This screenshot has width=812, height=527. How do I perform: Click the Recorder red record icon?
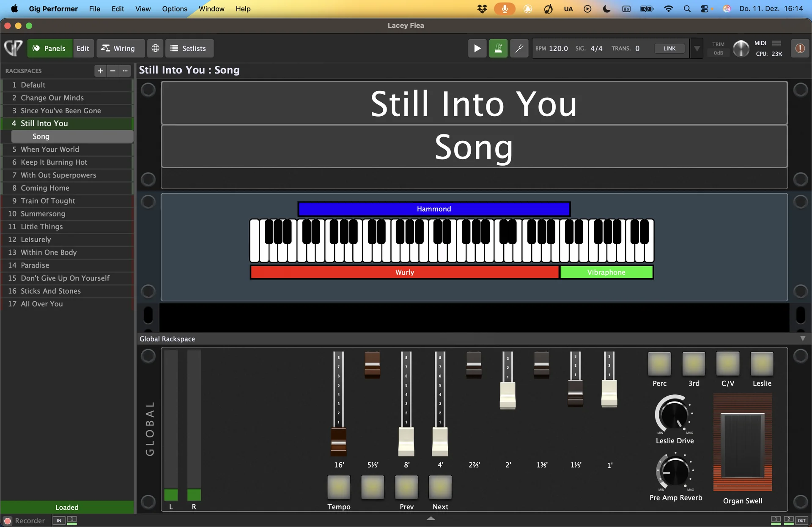pos(8,521)
